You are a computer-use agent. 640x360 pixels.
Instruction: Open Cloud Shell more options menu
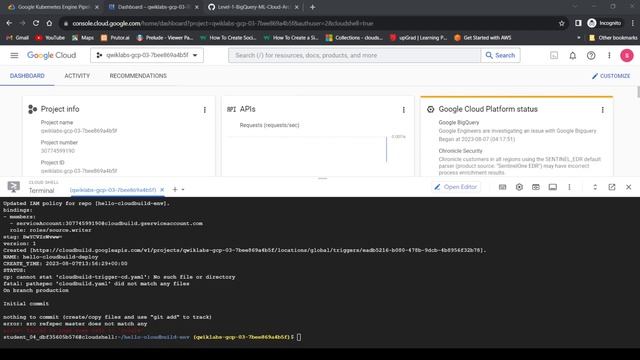coord(569,187)
